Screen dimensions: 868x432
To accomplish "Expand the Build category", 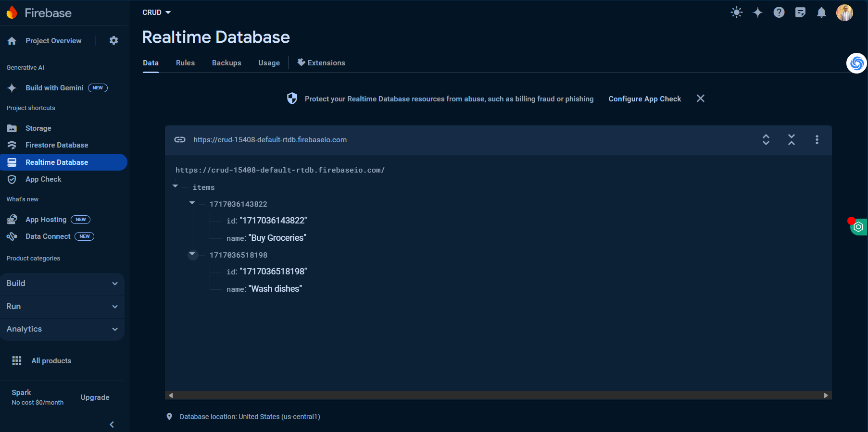I will point(62,284).
